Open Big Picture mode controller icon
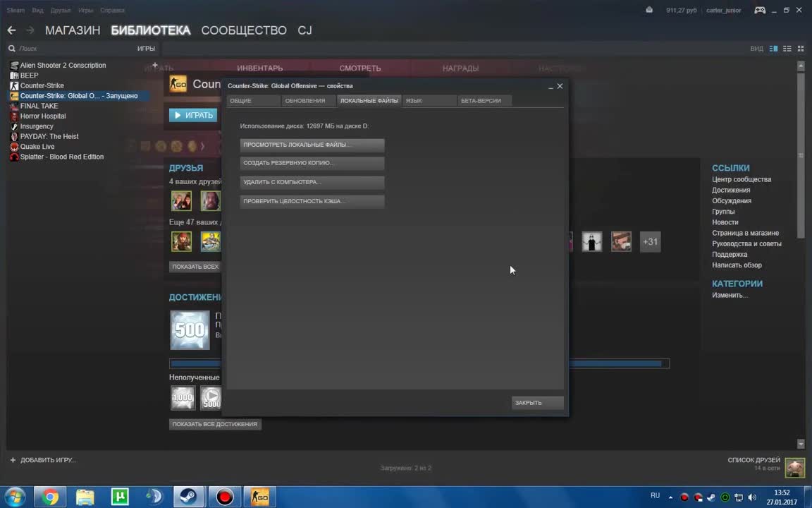812x508 pixels. (x=760, y=10)
